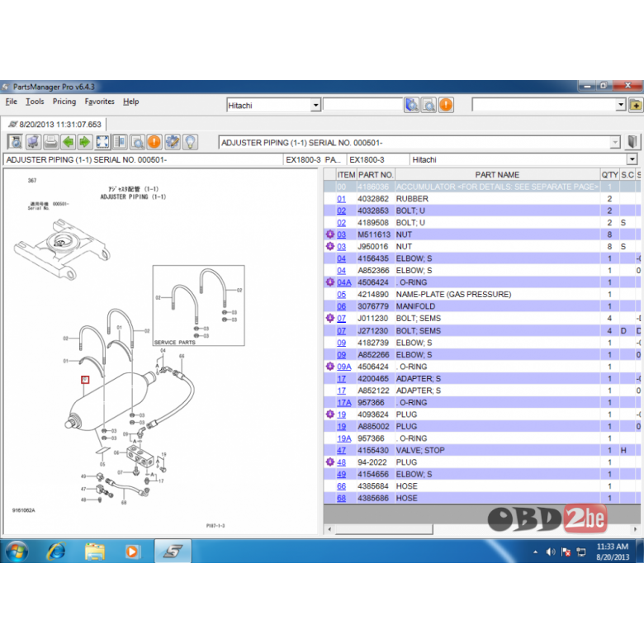Click the orange alert icon in the top toolbar
This screenshot has height=644, width=644.
click(x=446, y=105)
